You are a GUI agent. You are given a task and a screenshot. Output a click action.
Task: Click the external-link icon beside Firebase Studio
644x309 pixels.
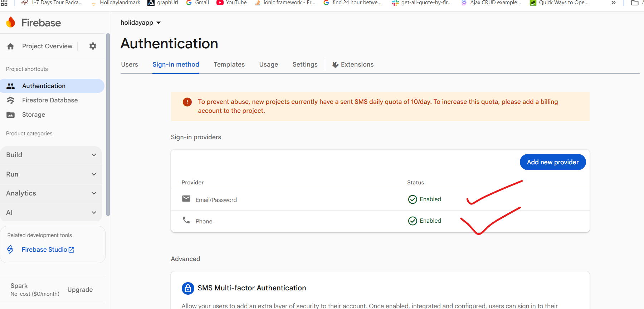[x=72, y=250]
